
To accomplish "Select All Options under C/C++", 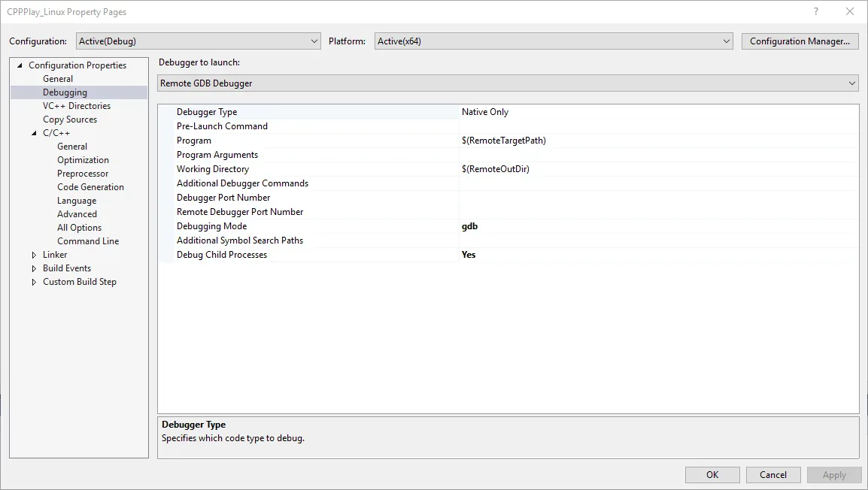I will pyautogui.click(x=79, y=228).
